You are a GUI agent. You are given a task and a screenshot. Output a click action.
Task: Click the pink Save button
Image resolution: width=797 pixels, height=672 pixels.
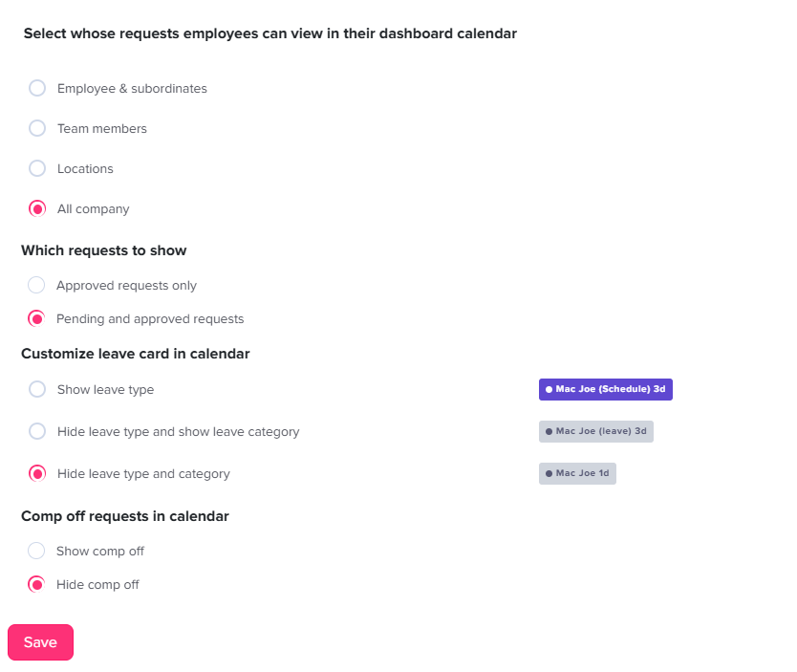(x=40, y=642)
